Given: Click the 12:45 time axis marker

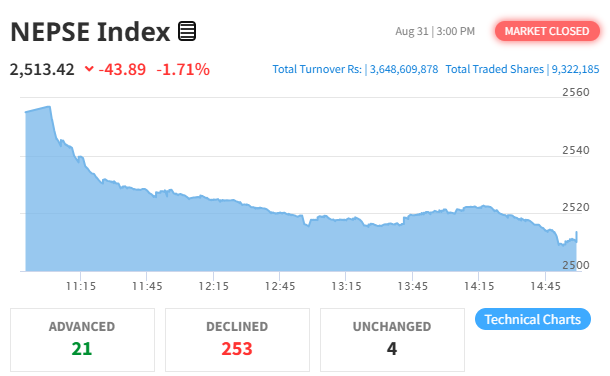Looking at the screenshot, I should tap(280, 286).
